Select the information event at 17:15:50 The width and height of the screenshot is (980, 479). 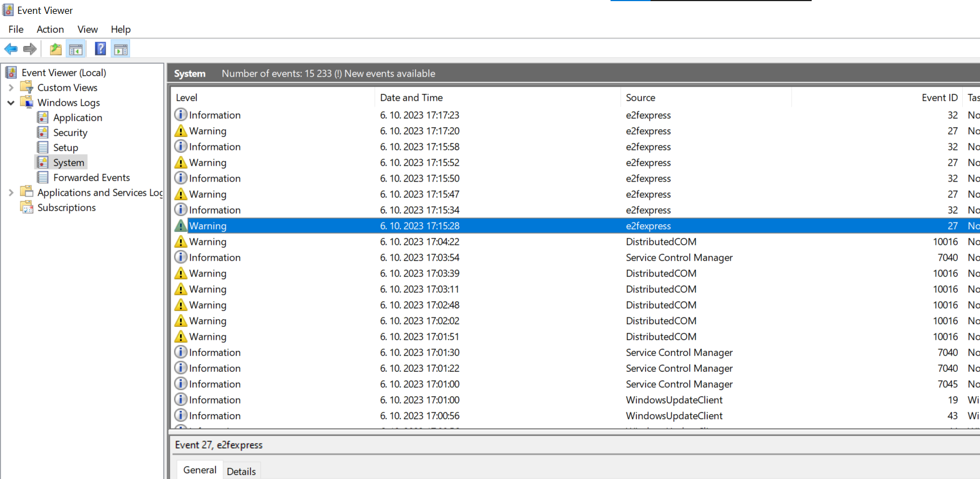point(575,178)
